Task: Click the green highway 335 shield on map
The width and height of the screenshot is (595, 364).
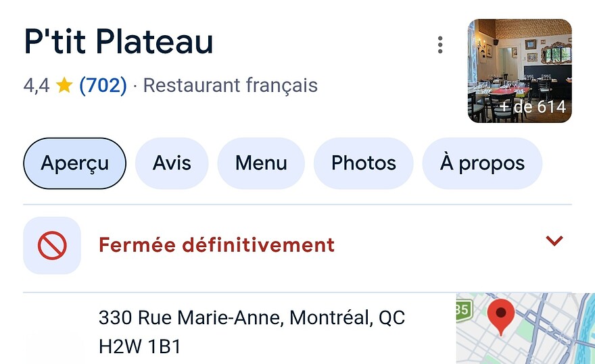Action: (464, 310)
